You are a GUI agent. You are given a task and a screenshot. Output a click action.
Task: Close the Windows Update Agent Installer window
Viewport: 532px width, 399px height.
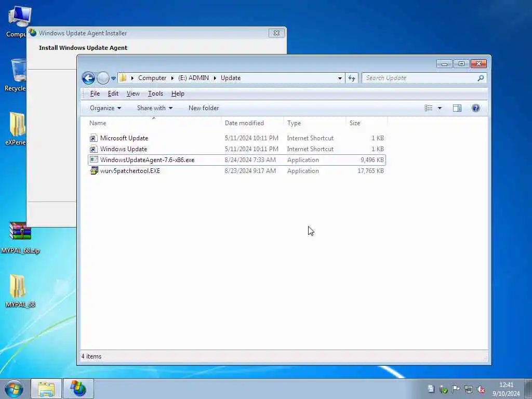click(276, 33)
